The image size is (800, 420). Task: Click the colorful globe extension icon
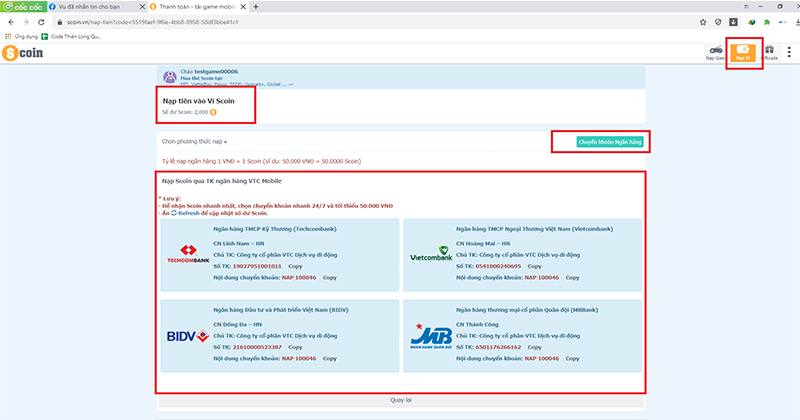752,22
